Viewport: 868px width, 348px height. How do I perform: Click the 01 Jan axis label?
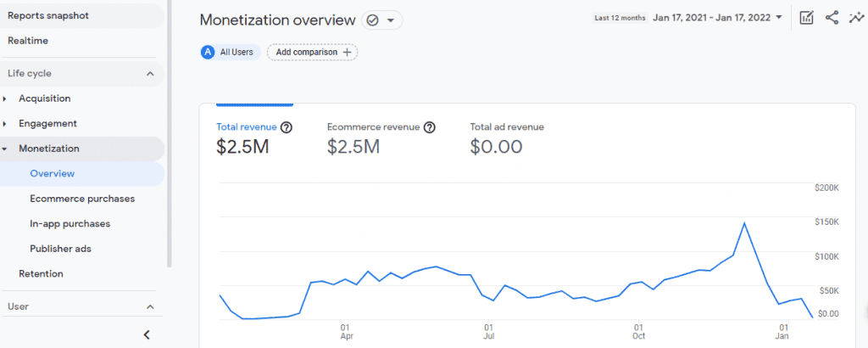click(x=782, y=331)
